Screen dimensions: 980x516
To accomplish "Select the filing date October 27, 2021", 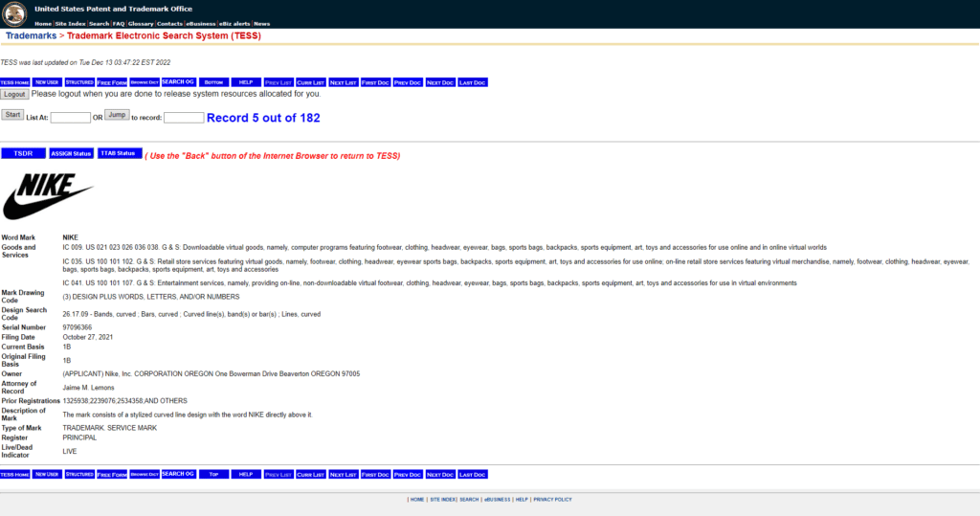I will [x=87, y=337].
